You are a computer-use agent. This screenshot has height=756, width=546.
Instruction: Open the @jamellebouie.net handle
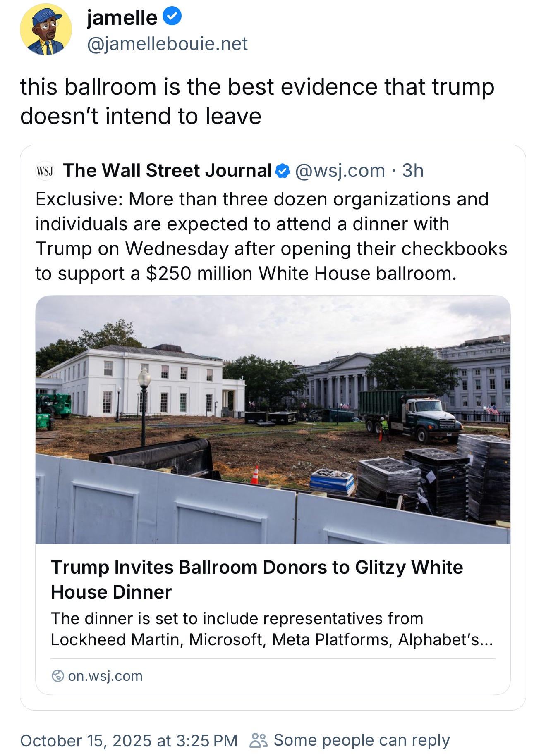click(x=167, y=44)
